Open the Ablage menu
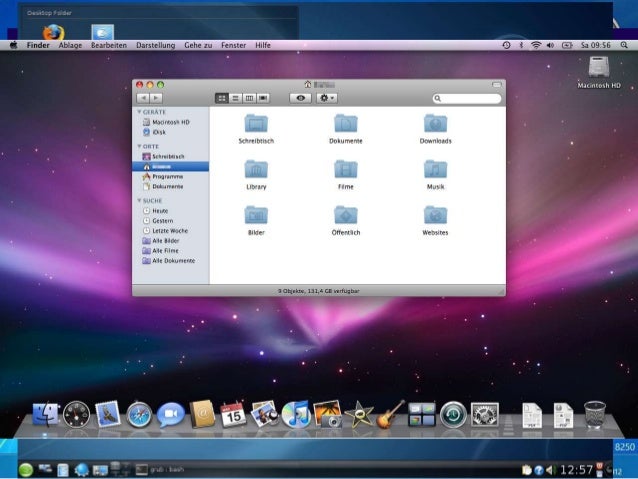This screenshot has height=479, width=638. (x=70, y=45)
